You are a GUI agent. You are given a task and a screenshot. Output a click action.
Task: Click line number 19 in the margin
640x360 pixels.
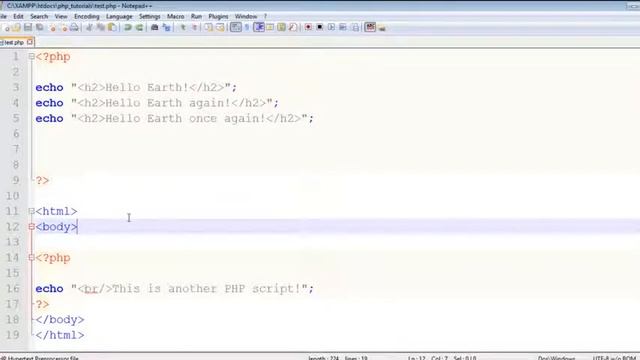13,335
